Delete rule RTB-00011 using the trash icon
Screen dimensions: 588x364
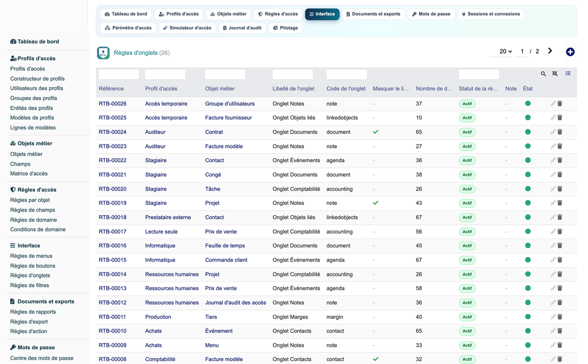(560, 316)
